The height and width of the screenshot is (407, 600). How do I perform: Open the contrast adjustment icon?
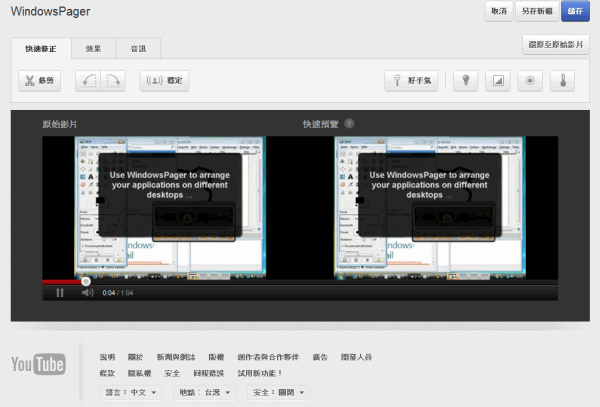(498, 81)
